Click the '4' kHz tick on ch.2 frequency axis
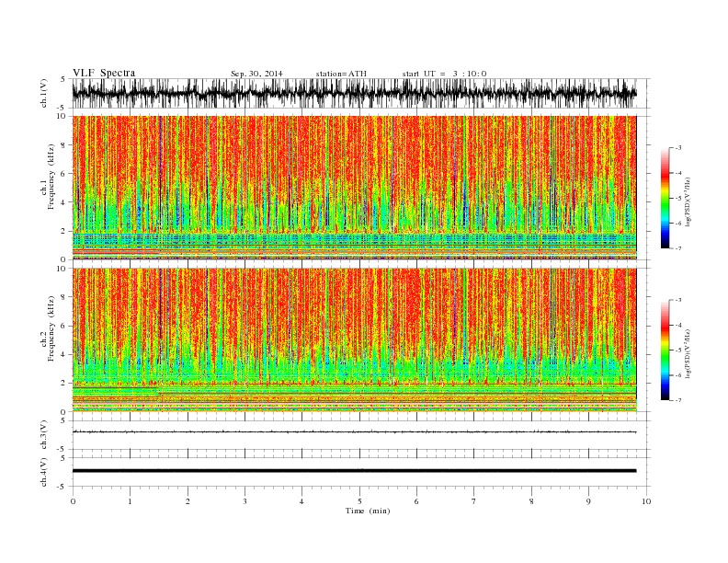 64,355
